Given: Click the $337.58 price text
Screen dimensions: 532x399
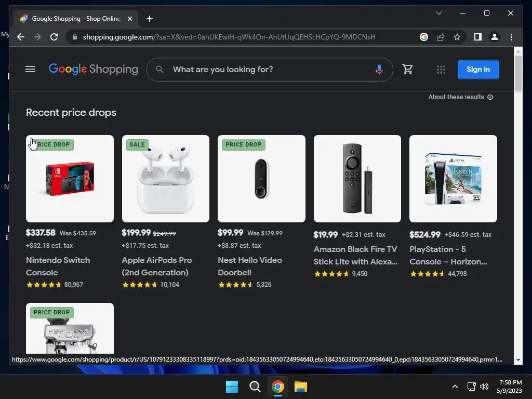Looking at the screenshot, I should [x=41, y=233].
